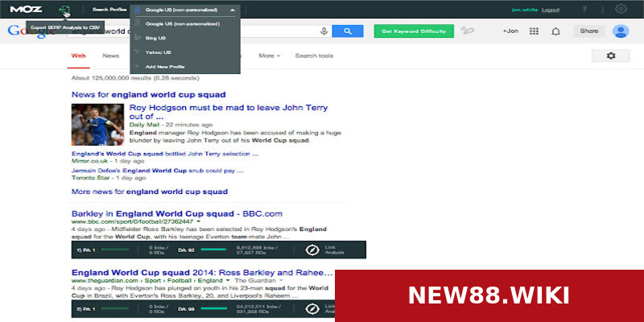The height and width of the screenshot is (322, 644).
Task: Open England's World Cup squad Mirror article
Action: (x=165, y=154)
